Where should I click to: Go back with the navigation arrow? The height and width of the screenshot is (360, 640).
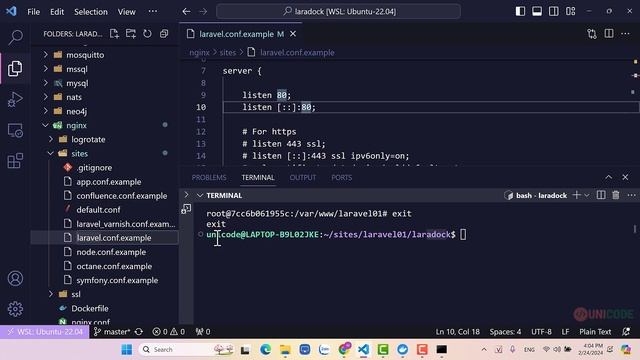click(186, 11)
